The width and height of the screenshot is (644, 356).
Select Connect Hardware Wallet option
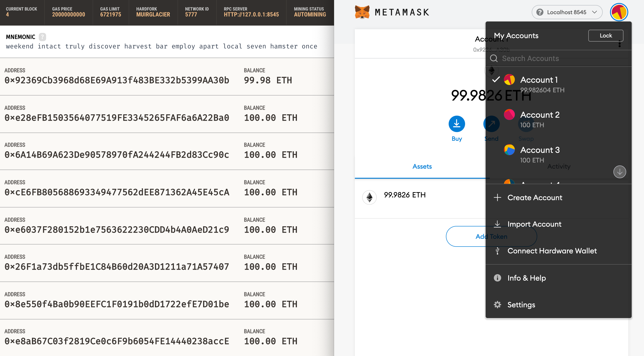click(552, 251)
